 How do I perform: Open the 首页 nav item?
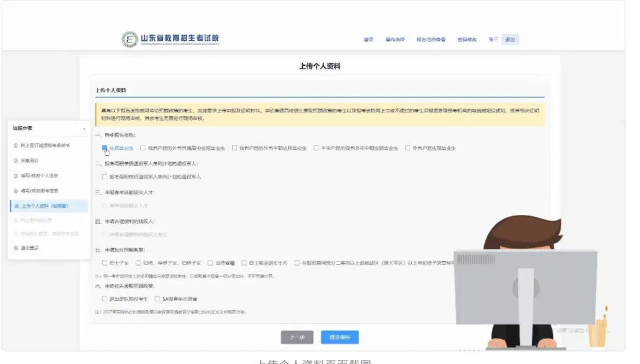[369, 40]
